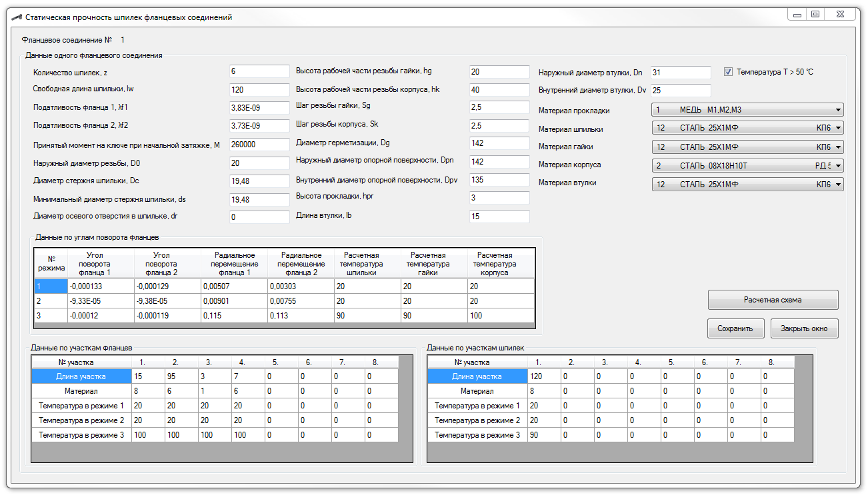Click the Угол поворота фланца 1 column header

[101, 264]
